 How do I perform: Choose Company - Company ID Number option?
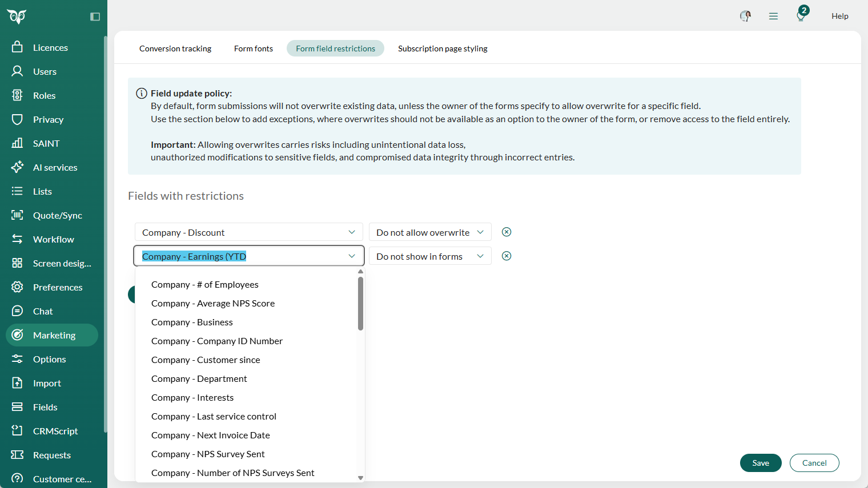246,341
